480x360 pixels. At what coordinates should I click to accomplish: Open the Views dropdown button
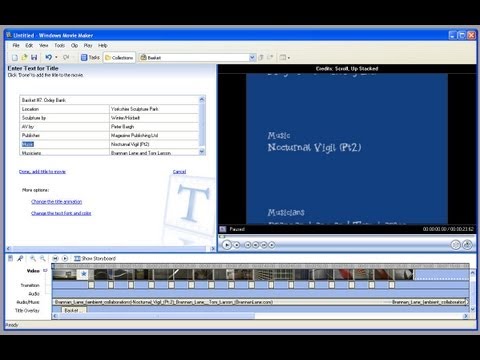point(285,57)
